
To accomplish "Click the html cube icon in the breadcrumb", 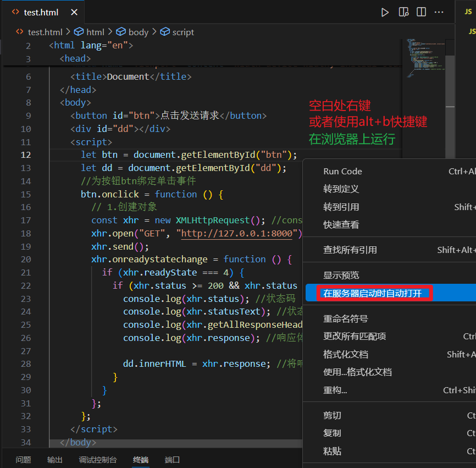I will (x=79, y=31).
